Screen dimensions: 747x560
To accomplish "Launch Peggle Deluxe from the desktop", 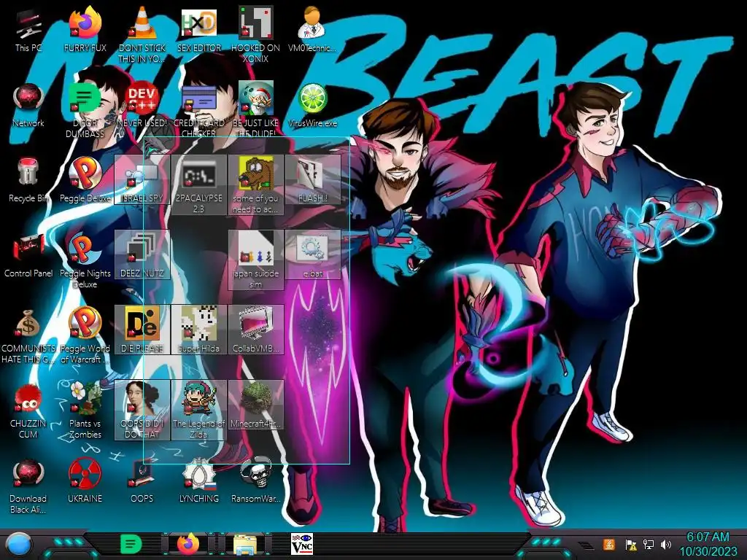I will (85, 181).
